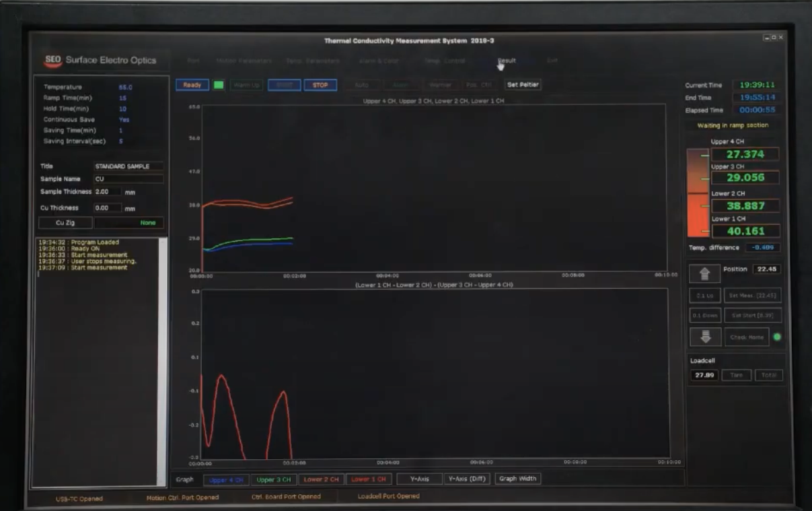
Task: Click the Loadcell Tare button
Action: pos(736,375)
